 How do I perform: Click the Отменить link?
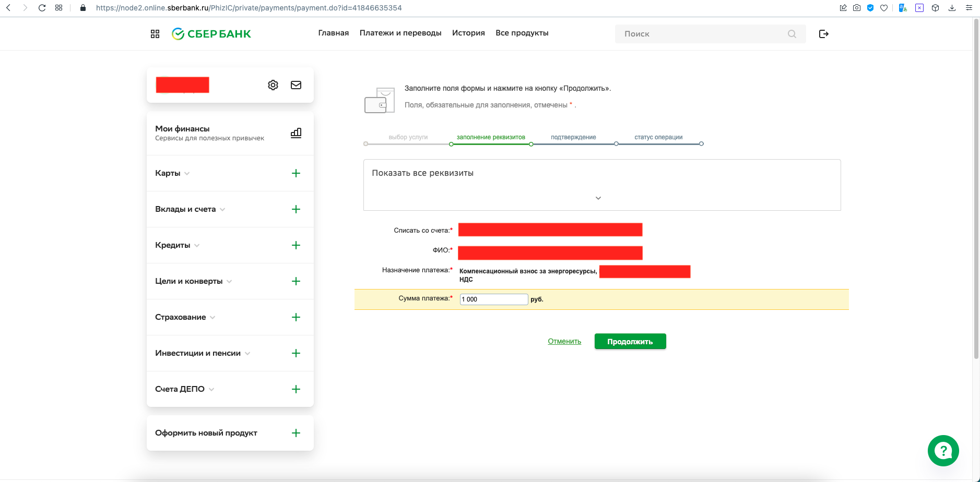(x=564, y=342)
